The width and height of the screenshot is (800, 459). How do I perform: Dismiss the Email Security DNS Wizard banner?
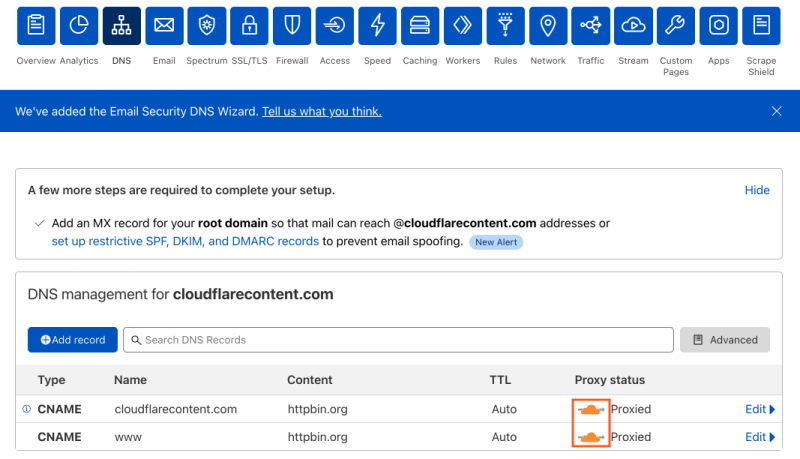click(x=777, y=111)
